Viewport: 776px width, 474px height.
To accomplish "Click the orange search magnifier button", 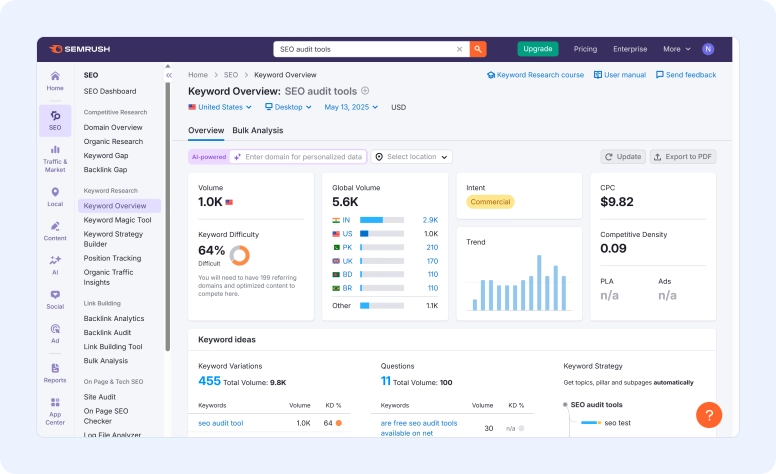I will pos(478,49).
